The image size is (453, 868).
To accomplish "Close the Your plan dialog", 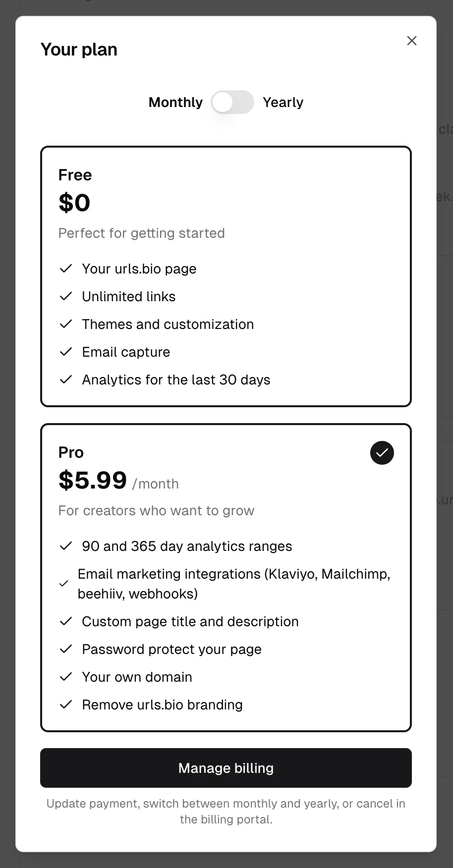I will [412, 41].
